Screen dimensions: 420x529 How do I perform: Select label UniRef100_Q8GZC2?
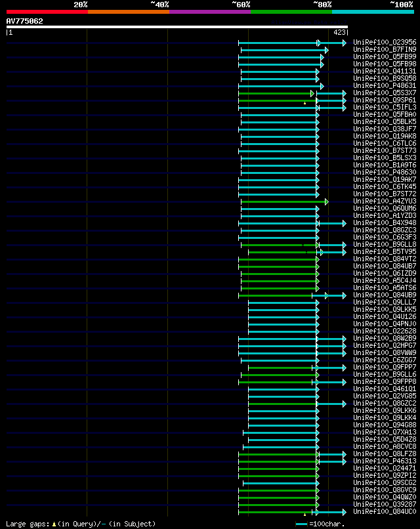[385, 404]
